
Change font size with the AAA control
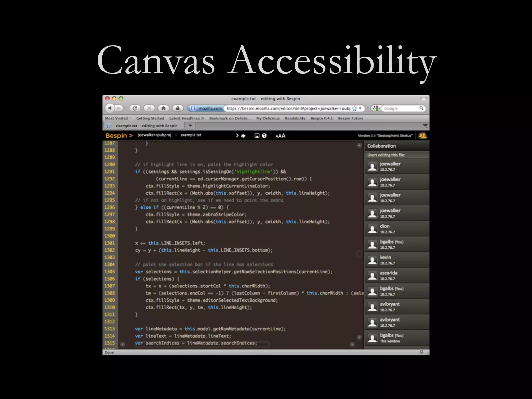[x=280, y=136]
